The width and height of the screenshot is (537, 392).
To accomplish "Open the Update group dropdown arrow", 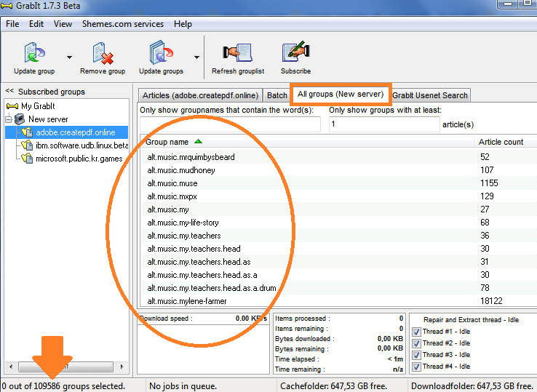I will pyautogui.click(x=69, y=57).
